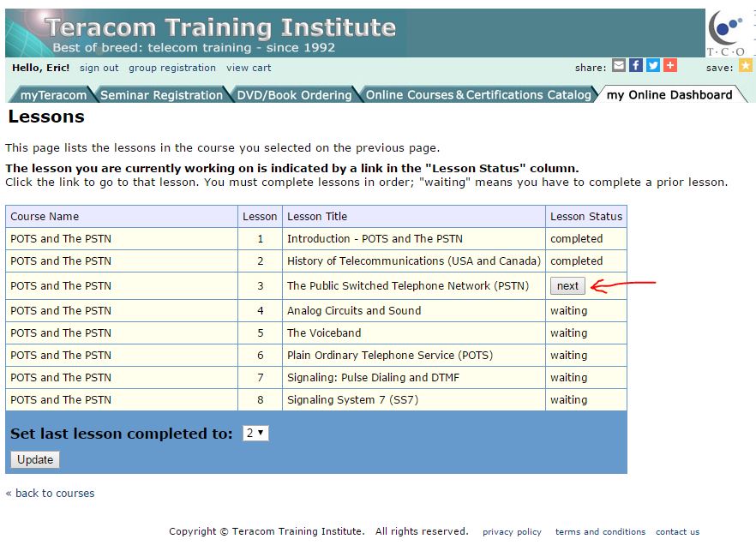Go back to courses
756x551 pixels.
coord(50,493)
